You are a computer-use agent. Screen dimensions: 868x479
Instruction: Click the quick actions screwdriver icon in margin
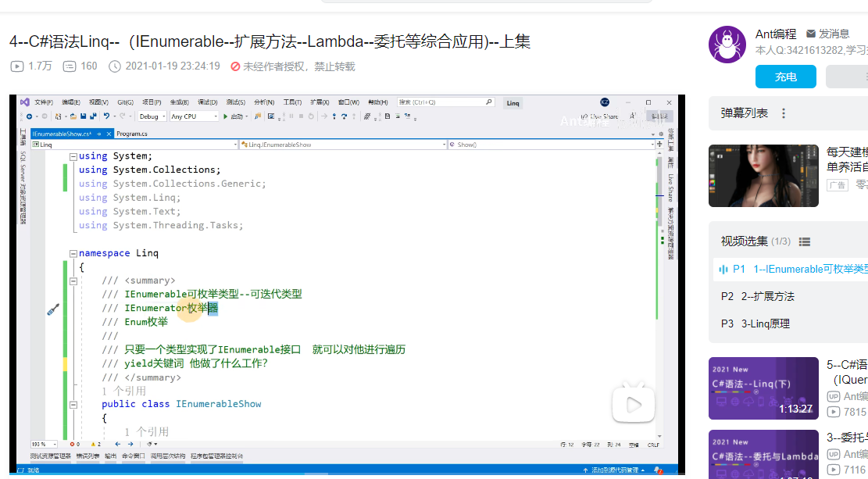[x=53, y=309]
